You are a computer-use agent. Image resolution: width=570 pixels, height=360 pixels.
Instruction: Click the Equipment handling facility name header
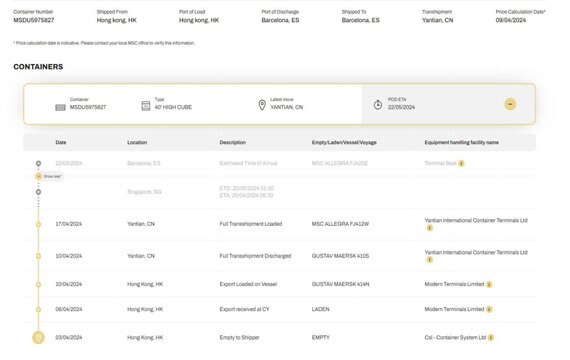coord(461,143)
